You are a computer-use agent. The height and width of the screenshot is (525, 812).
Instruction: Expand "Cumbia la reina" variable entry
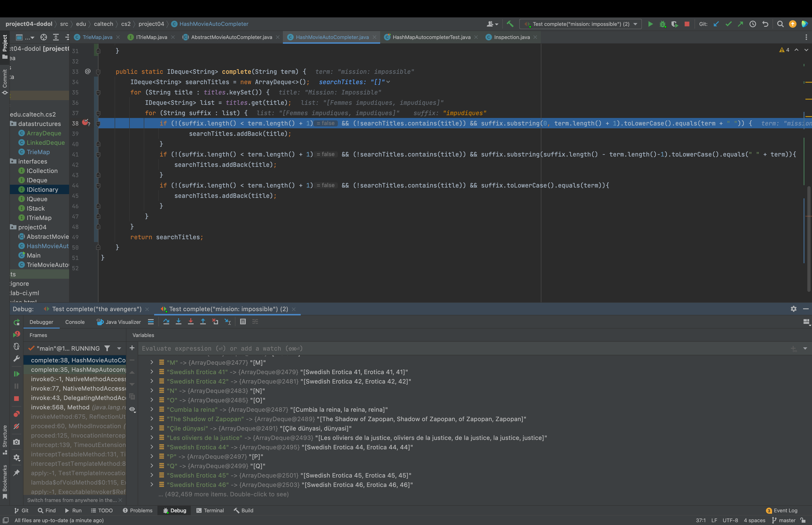[152, 409]
